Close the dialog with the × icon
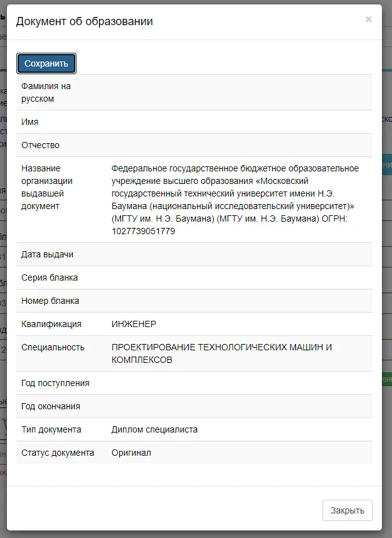Image resolution: width=392 pixels, height=538 pixels. click(x=369, y=19)
